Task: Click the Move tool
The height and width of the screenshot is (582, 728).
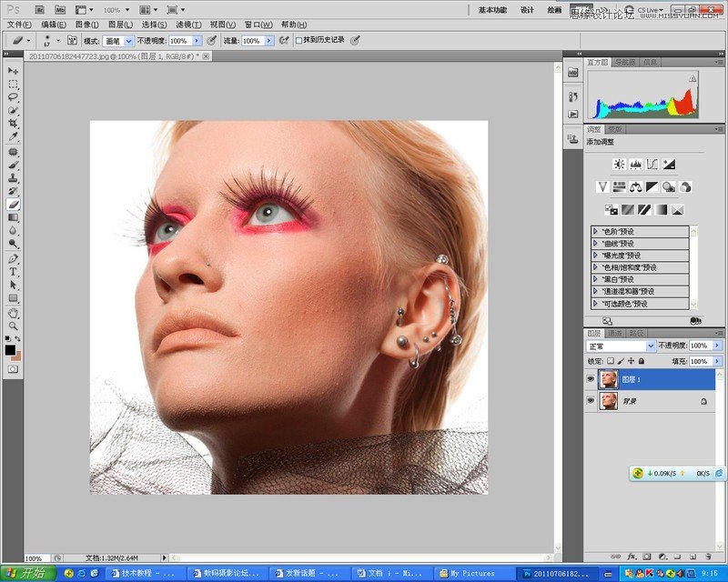Action: (14, 71)
